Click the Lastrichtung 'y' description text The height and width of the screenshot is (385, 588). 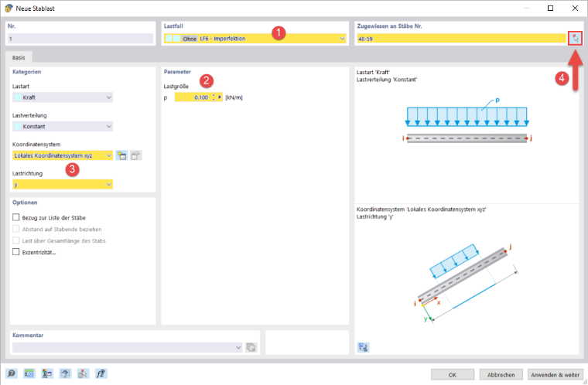click(374, 216)
